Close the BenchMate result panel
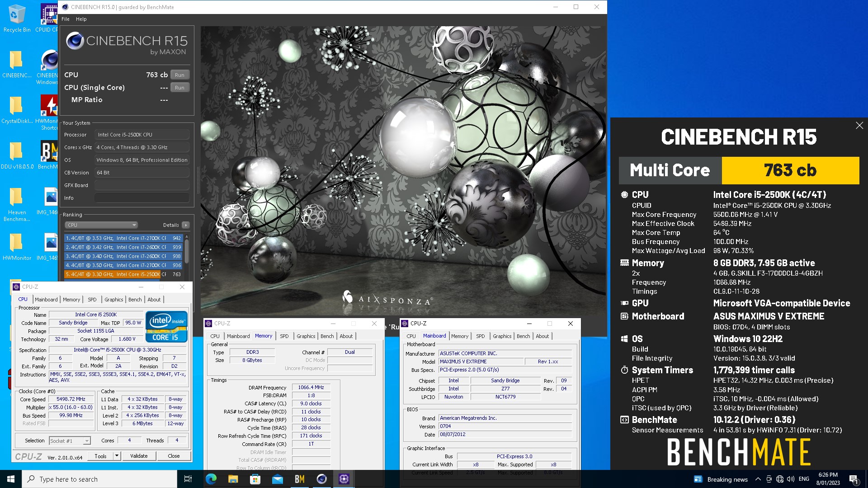 [859, 126]
